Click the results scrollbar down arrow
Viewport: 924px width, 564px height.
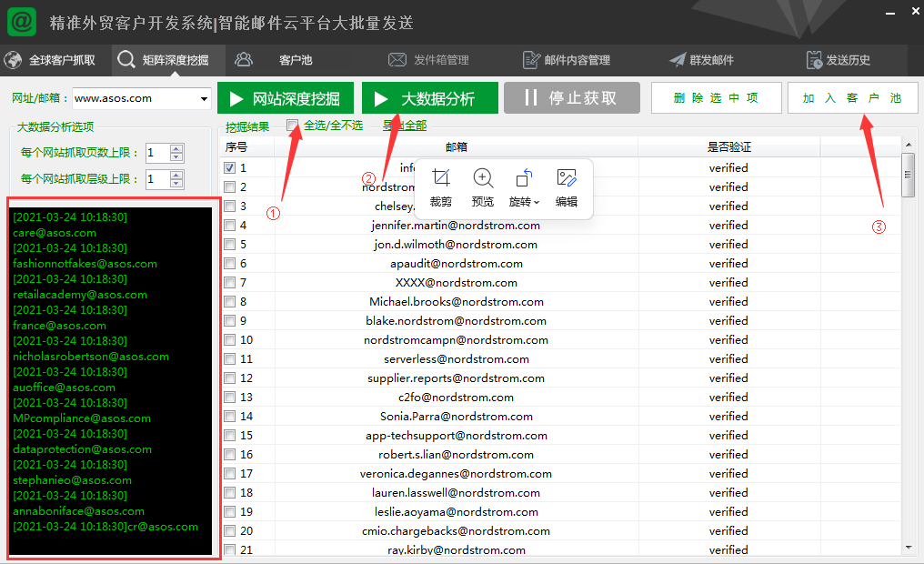point(909,549)
